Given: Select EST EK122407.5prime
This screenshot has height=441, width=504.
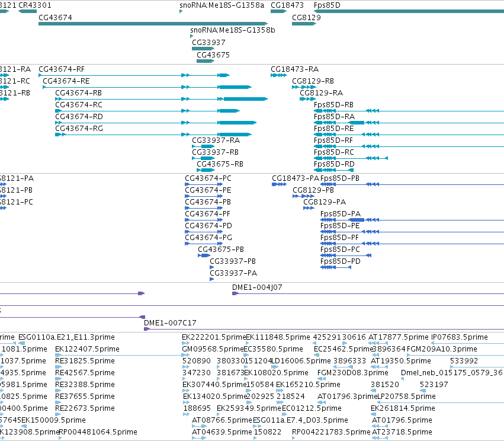Looking at the screenshot, I should (88, 349).
